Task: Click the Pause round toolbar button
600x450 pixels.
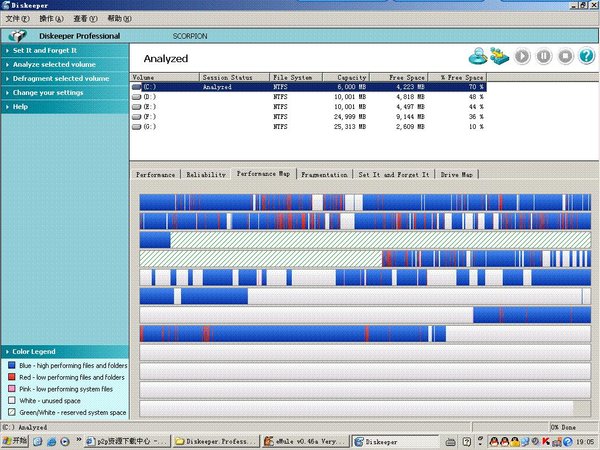Action: coord(544,56)
